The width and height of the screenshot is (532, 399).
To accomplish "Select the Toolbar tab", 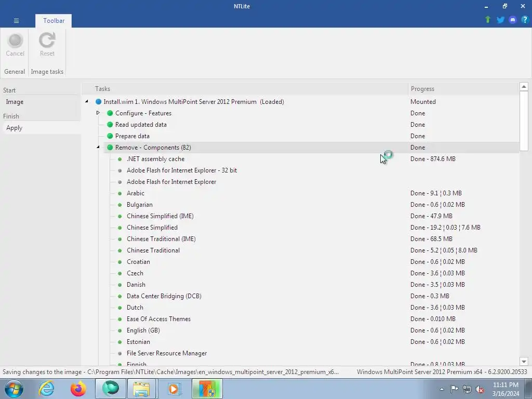I will pyautogui.click(x=54, y=21).
